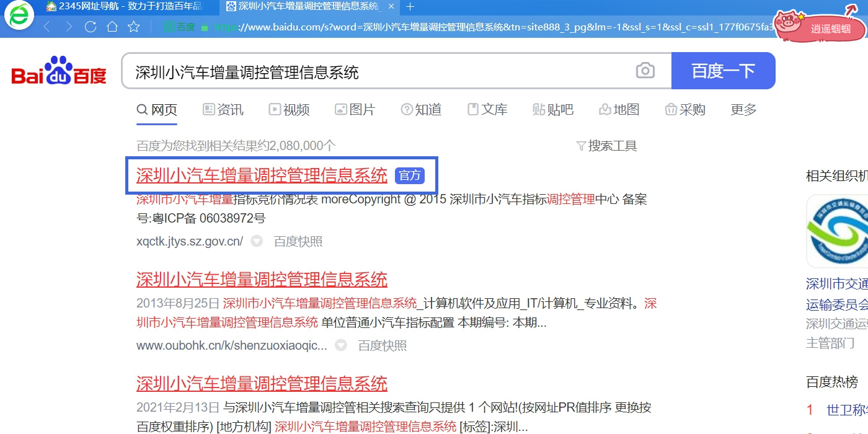
Task: Click the xqctk.jtys.sz.gov.cn URL link
Action: (x=190, y=241)
